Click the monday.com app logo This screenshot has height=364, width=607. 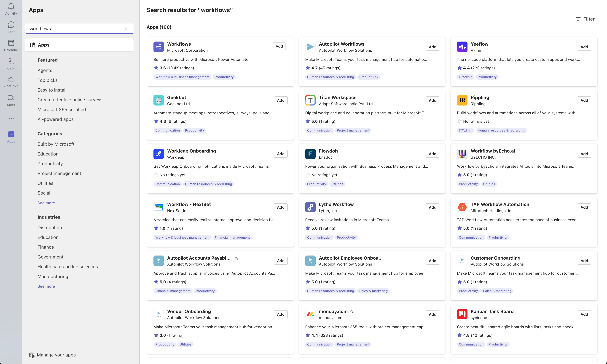[x=310, y=314]
